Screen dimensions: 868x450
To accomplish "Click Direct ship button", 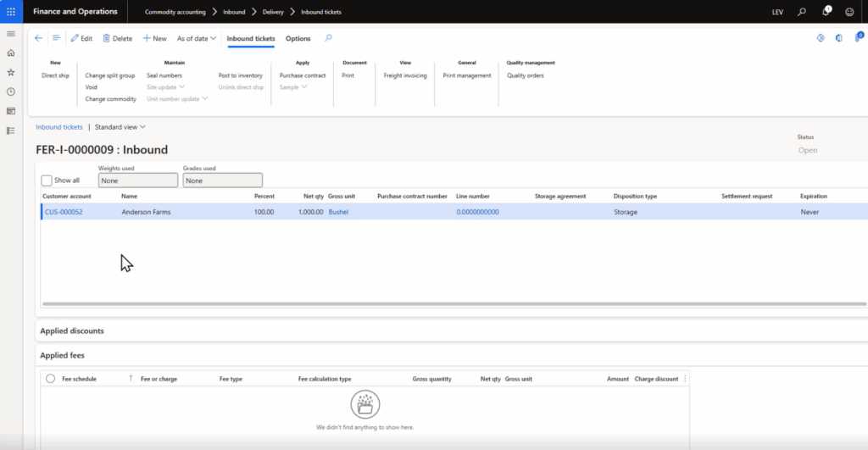I will point(55,75).
